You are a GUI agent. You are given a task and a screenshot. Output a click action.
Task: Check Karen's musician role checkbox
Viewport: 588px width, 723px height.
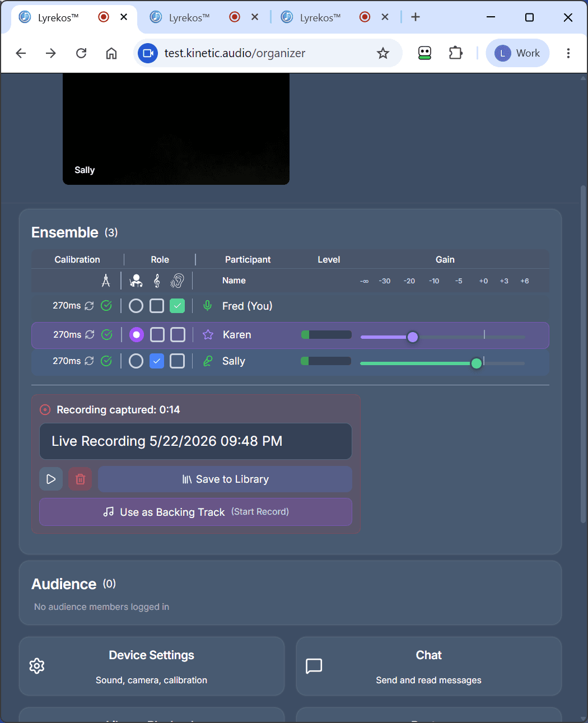(157, 335)
